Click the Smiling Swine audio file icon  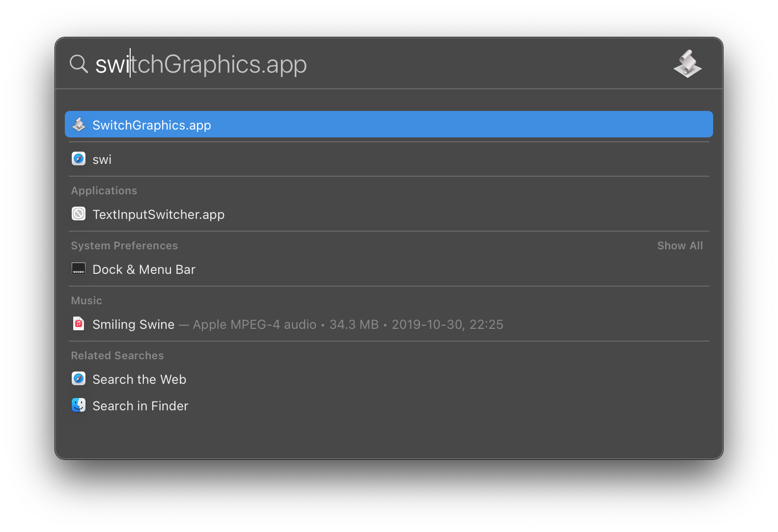(x=79, y=324)
